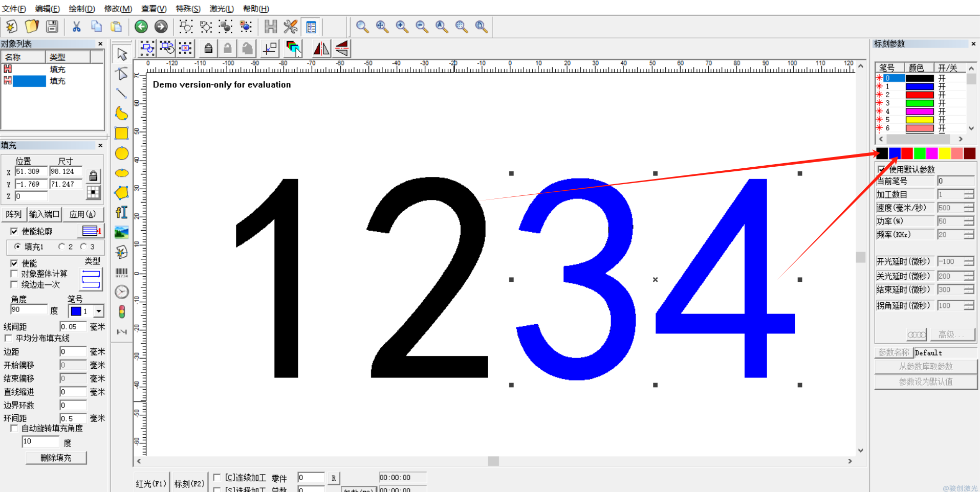
Task: Click the hatch fill H icon
Action: 271,27
